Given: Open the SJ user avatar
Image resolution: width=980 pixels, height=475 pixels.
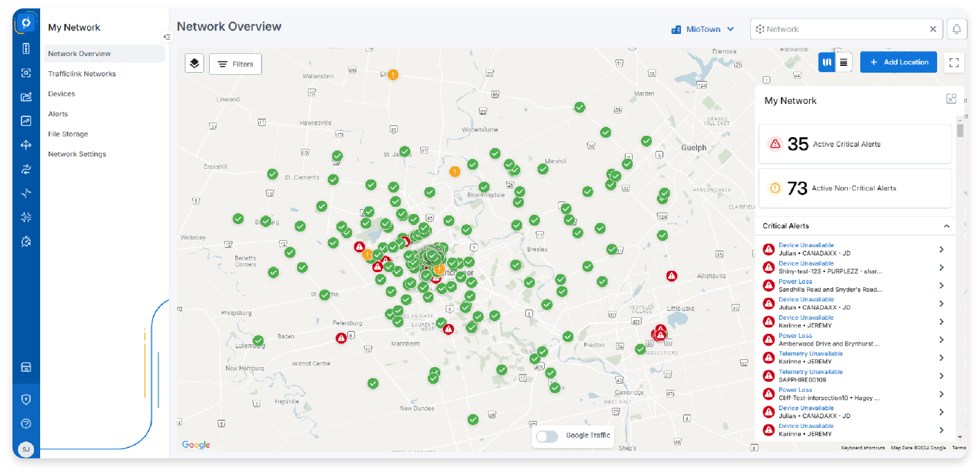Looking at the screenshot, I should click(26, 449).
